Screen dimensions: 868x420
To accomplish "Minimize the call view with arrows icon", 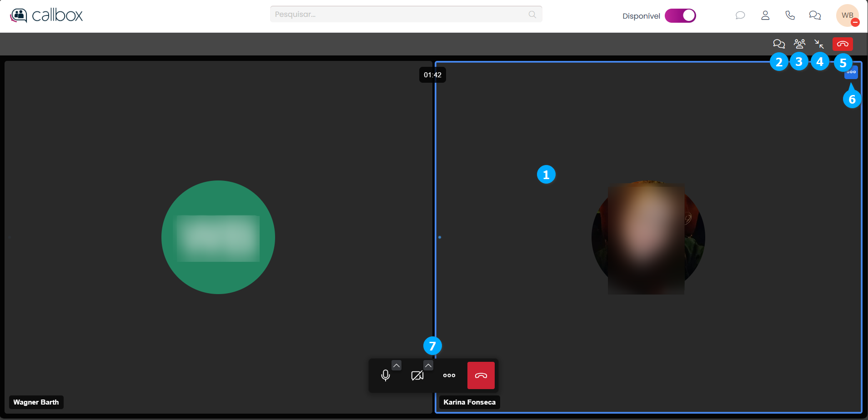I will (x=819, y=44).
